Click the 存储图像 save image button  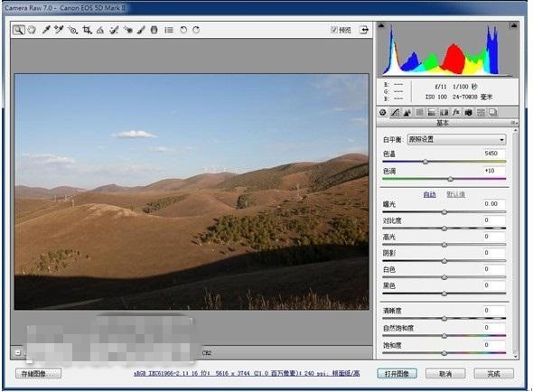[x=38, y=373]
